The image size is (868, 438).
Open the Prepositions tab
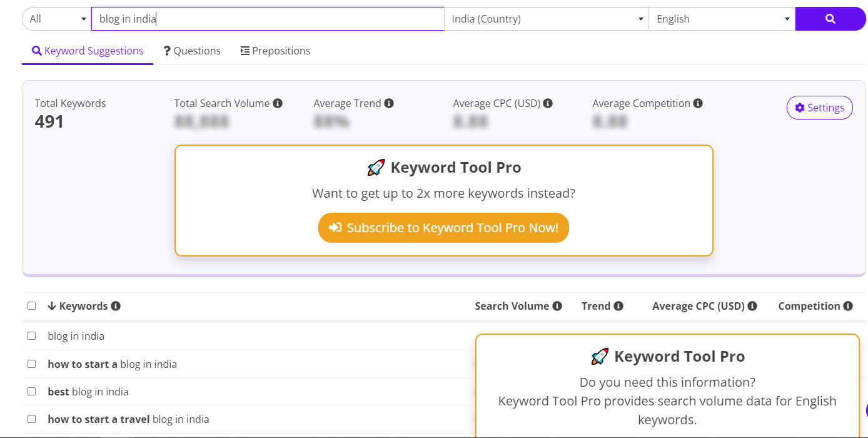pyautogui.click(x=275, y=51)
